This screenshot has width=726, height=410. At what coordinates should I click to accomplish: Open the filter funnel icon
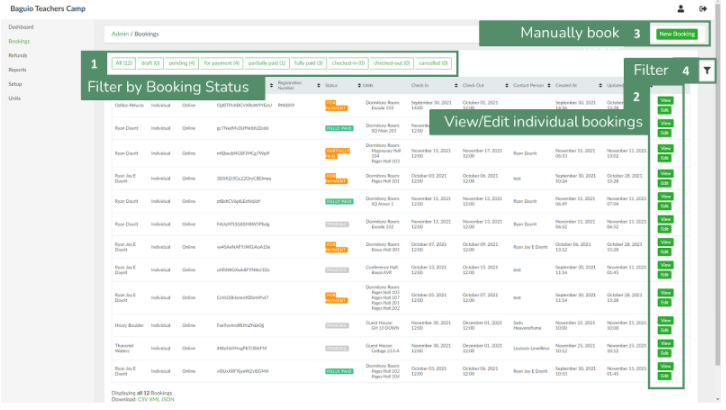coord(707,71)
